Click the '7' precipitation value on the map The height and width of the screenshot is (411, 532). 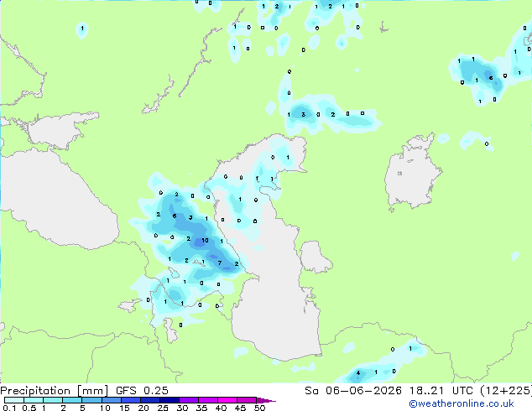click(220, 263)
